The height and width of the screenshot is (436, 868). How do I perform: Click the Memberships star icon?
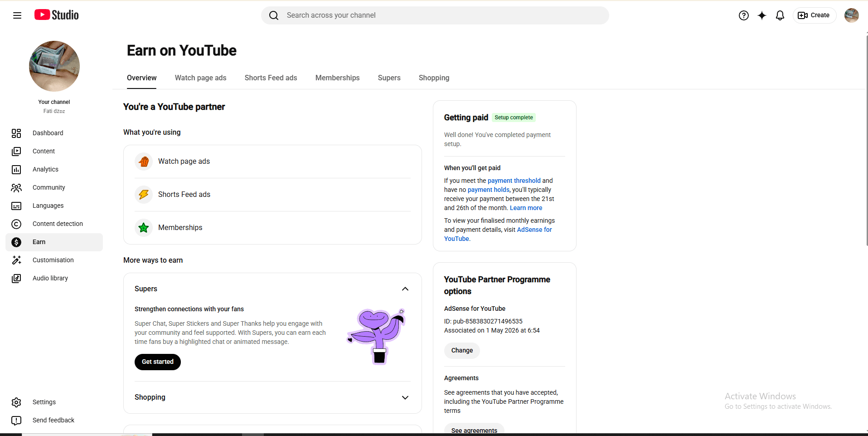pos(144,228)
